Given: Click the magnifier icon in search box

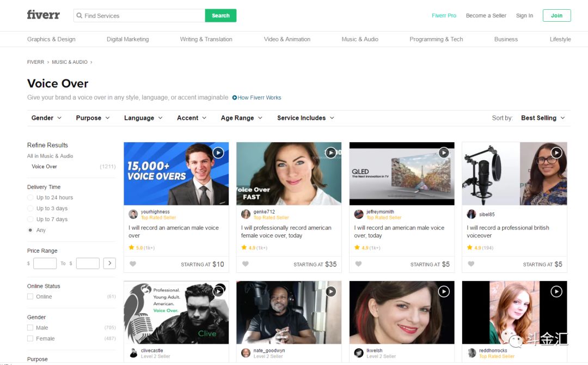Looking at the screenshot, I should tap(79, 15).
